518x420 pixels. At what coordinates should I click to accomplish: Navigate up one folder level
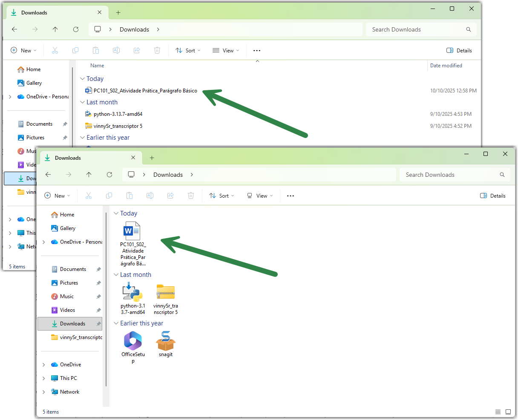(89, 175)
